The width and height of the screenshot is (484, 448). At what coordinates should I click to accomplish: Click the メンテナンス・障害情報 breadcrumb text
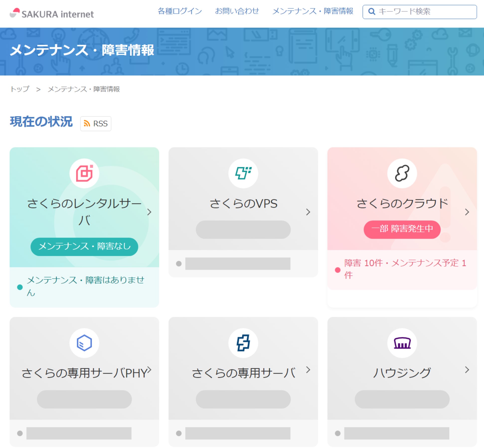click(x=84, y=89)
